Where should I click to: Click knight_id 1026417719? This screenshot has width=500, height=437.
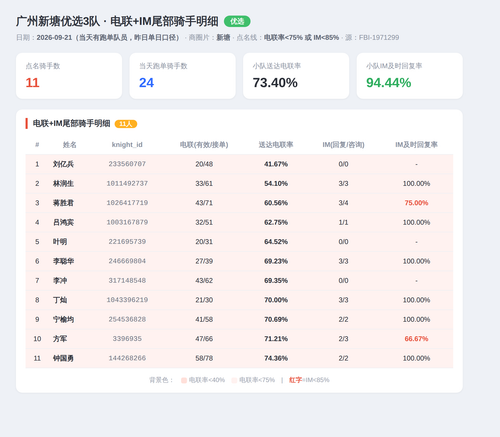coord(127,203)
